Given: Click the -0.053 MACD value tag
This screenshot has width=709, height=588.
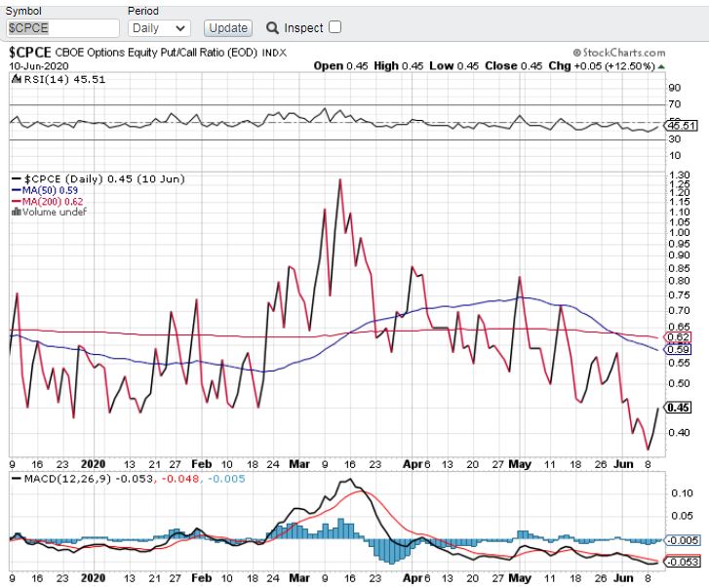Looking at the screenshot, I should 683,562.
